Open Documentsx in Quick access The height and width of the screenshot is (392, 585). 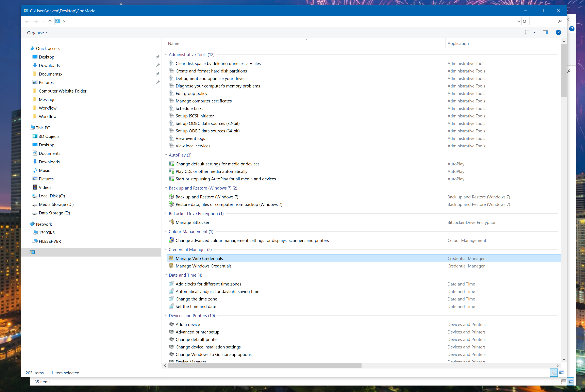click(50, 74)
